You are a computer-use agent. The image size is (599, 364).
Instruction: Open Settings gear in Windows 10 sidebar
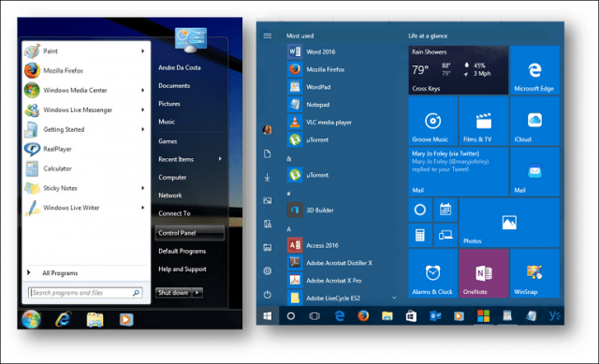268,271
